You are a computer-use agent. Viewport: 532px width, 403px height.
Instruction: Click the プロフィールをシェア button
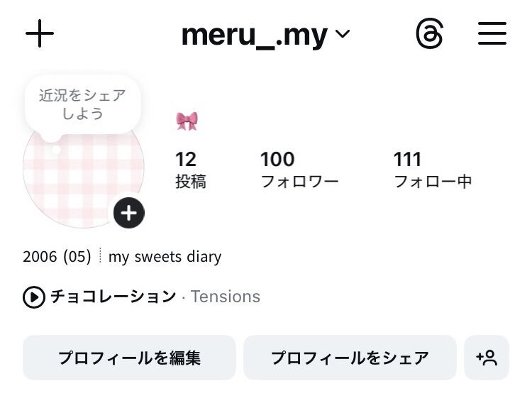click(350, 358)
